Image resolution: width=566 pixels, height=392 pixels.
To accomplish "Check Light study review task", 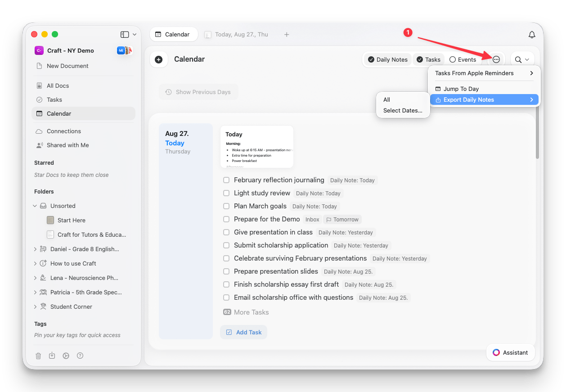I will tap(226, 193).
